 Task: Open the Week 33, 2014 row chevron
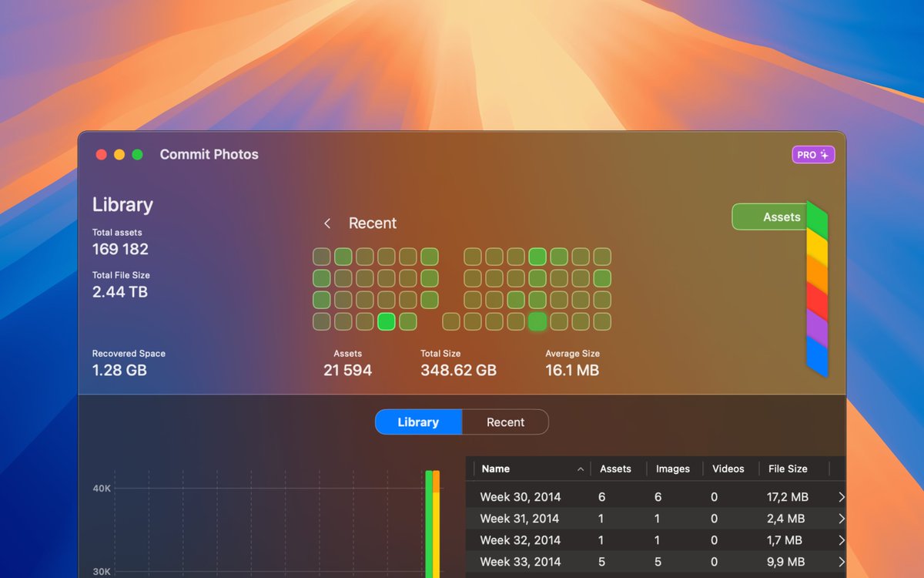coord(841,562)
